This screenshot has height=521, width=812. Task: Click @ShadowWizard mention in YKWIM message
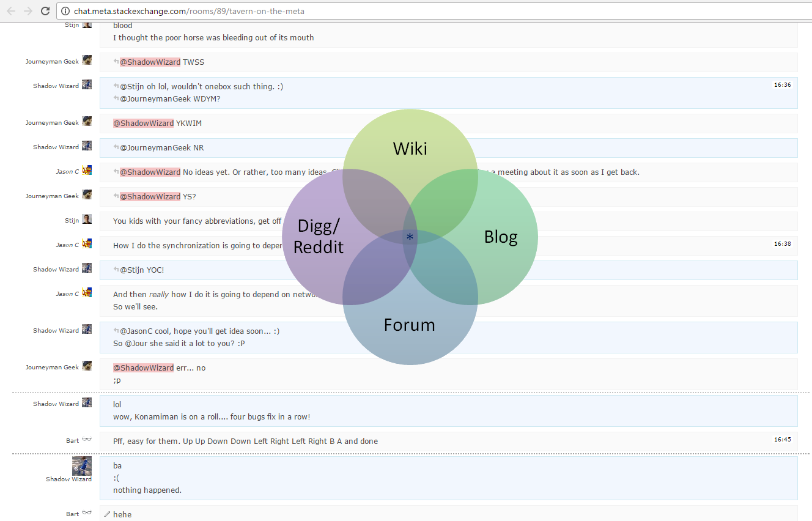click(x=144, y=123)
